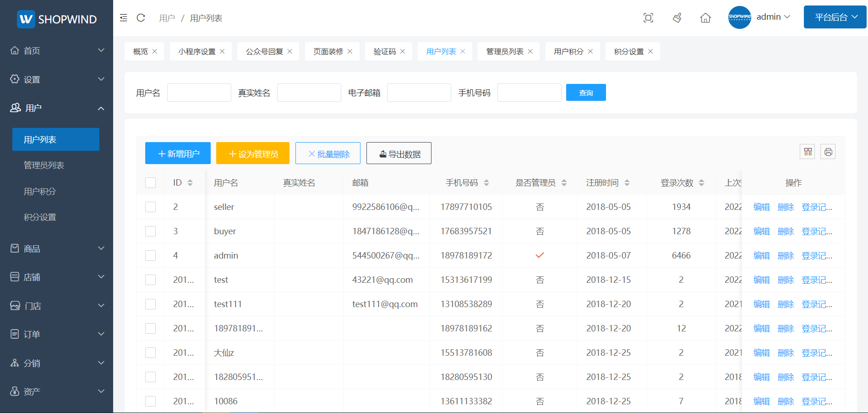This screenshot has height=413, width=868.
Task: Click 编辑 for user seller
Action: (761, 207)
